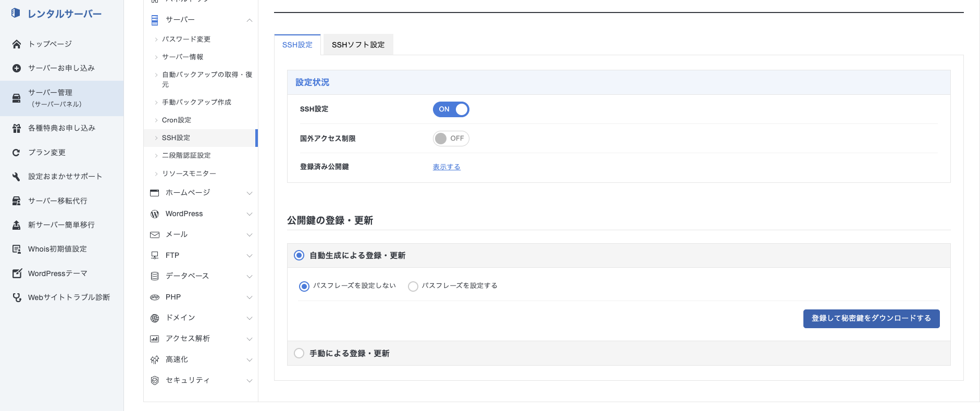The height and width of the screenshot is (411, 980).
Task: Click the WordPressテーマ edit icon
Action: [17, 273]
